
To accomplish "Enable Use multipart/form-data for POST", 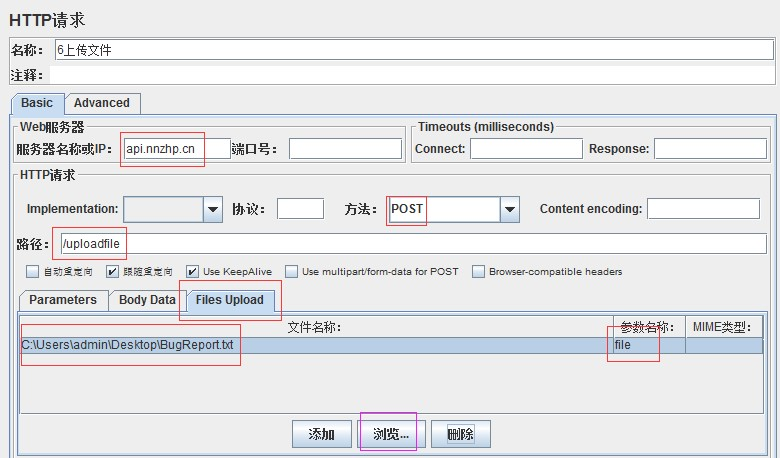I will pos(292,272).
